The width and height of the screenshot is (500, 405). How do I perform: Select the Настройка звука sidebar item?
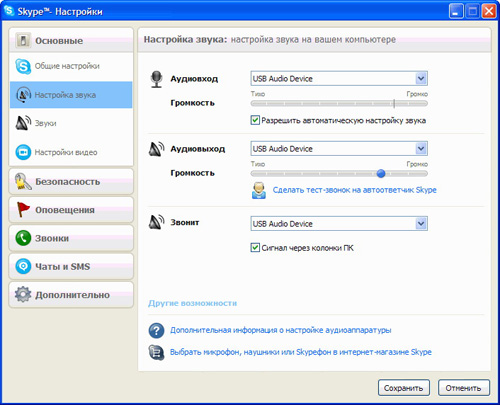tap(71, 95)
